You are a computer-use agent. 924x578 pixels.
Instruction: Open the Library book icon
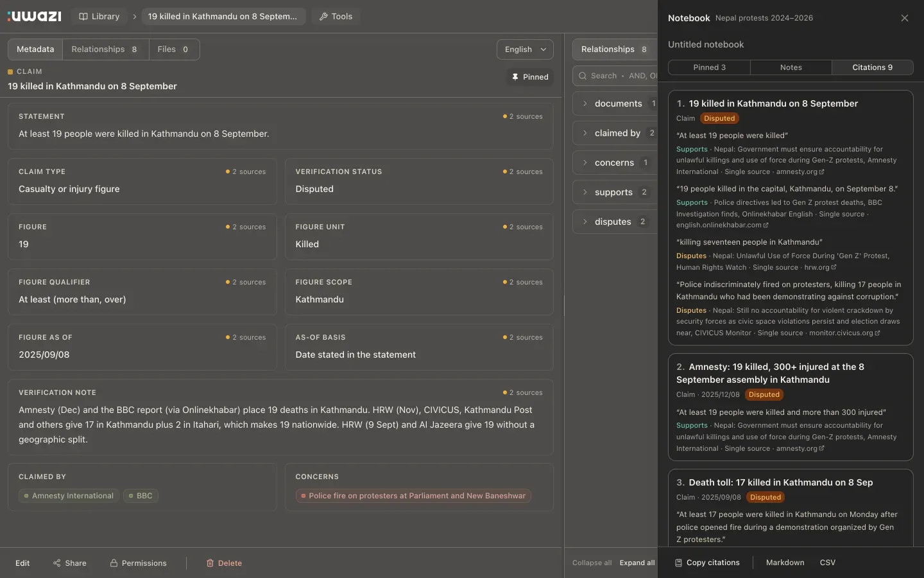(83, 17)
